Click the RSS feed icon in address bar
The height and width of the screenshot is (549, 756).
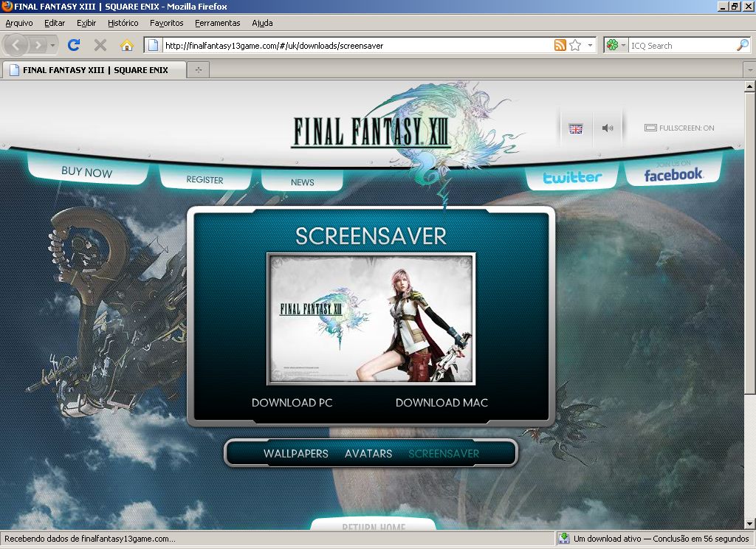pos(560,45)
